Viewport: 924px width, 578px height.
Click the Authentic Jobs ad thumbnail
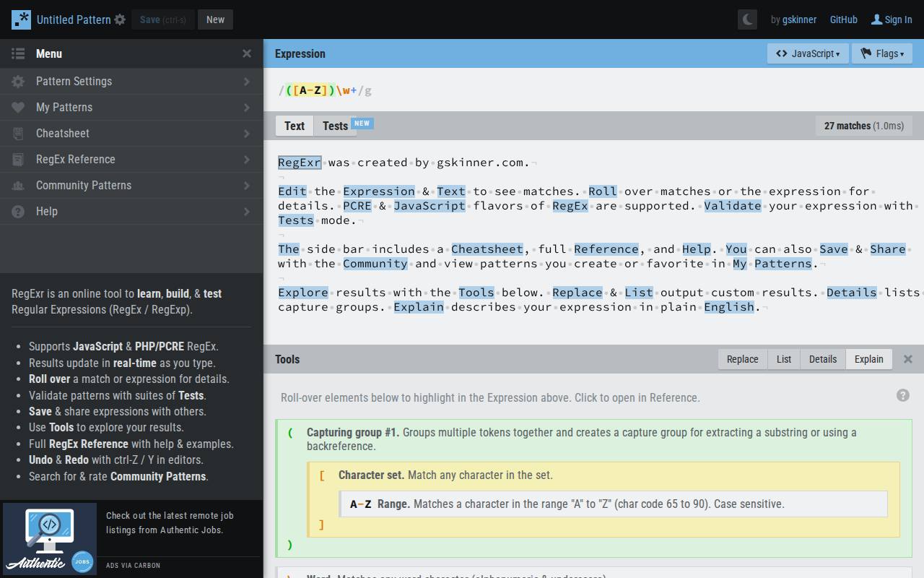tap(50, 539)
